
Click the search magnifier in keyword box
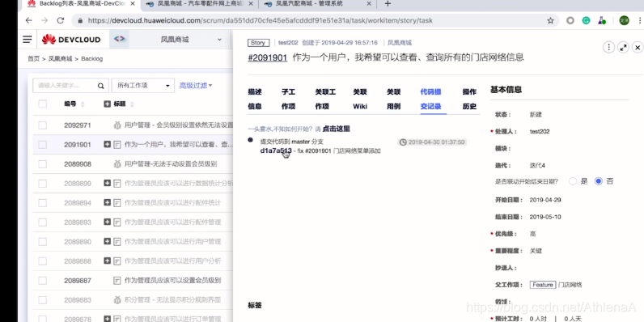[x=100, y=86]
